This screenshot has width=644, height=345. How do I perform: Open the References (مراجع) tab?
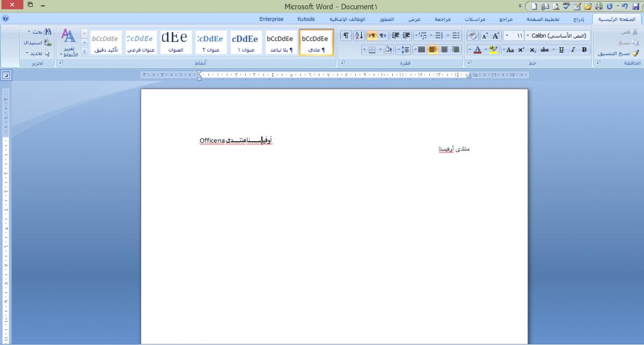506,19
